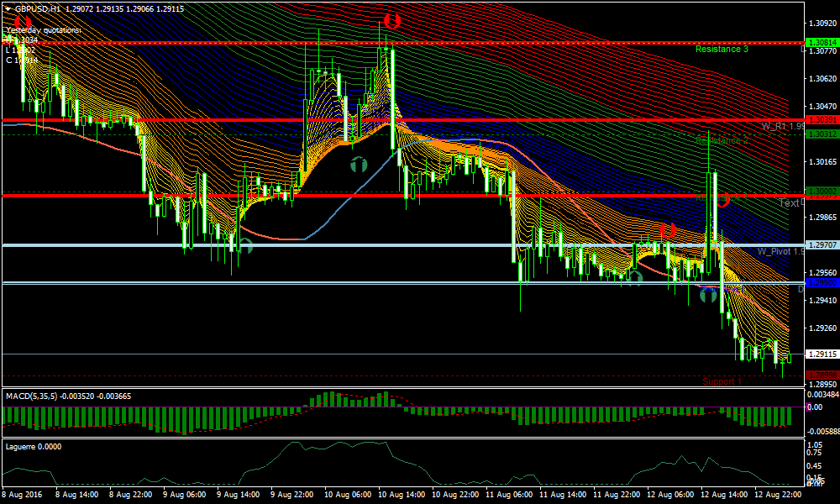
Task: Click the current price 1.29115 tag
Action: 821,354
